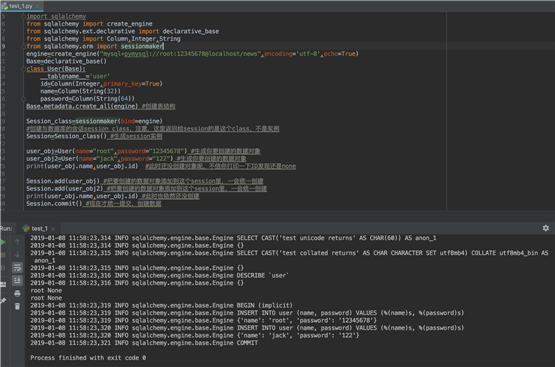Collapse the import block fold marker

click(23, 16)
